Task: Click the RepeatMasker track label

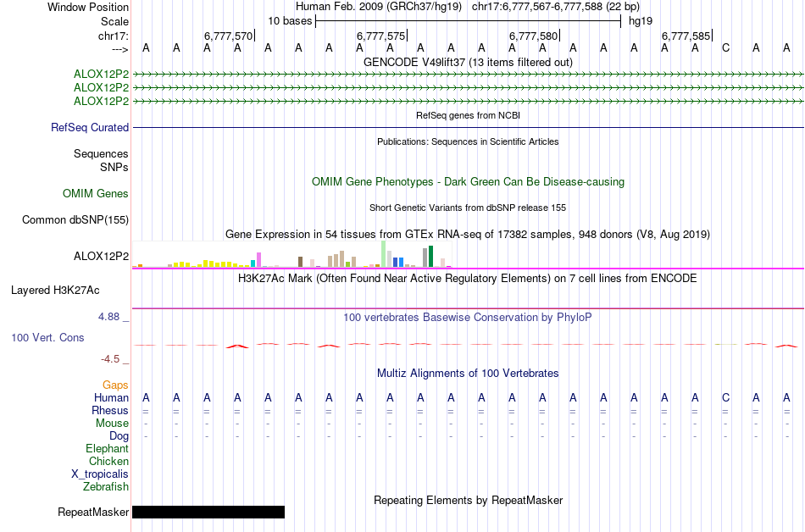Action: pos(93,512)
